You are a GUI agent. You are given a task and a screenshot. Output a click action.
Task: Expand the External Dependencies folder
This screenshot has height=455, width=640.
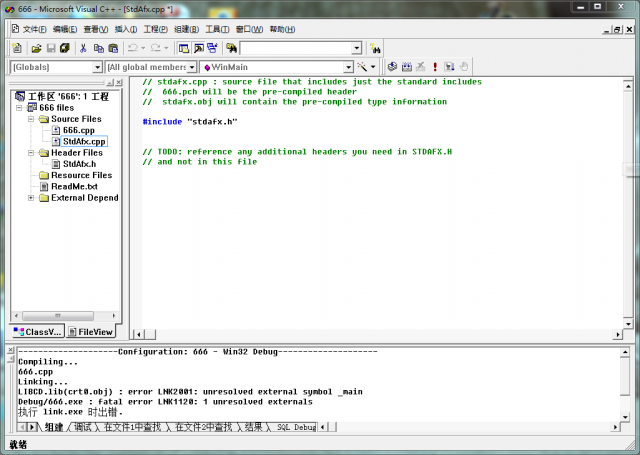point(31,197)
